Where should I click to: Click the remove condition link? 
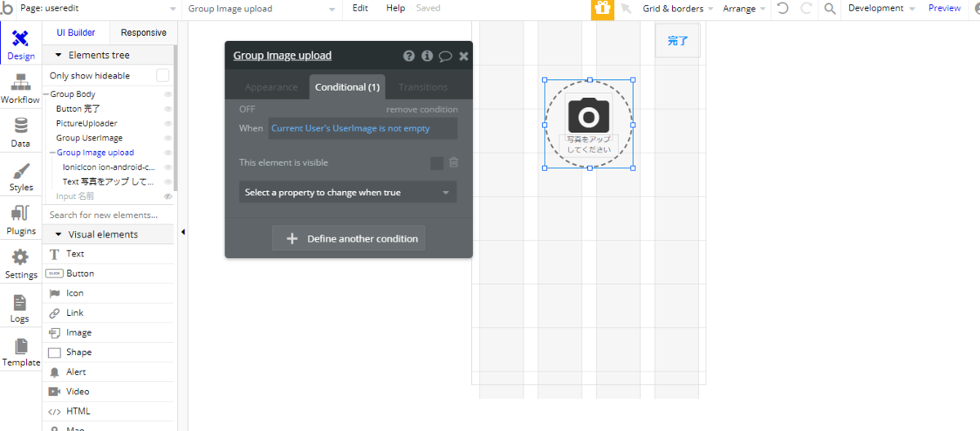(x=422, y=109)
